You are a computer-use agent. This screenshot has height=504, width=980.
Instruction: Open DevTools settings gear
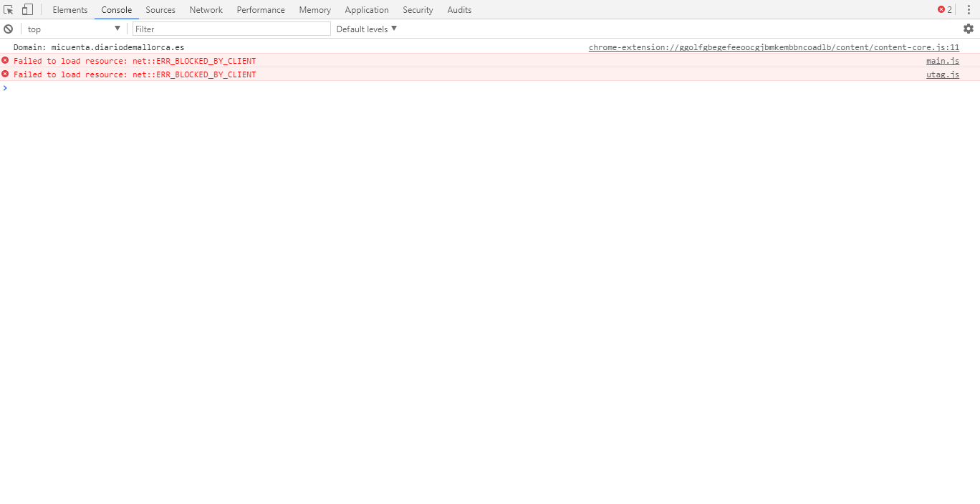[x=969, y=29]
